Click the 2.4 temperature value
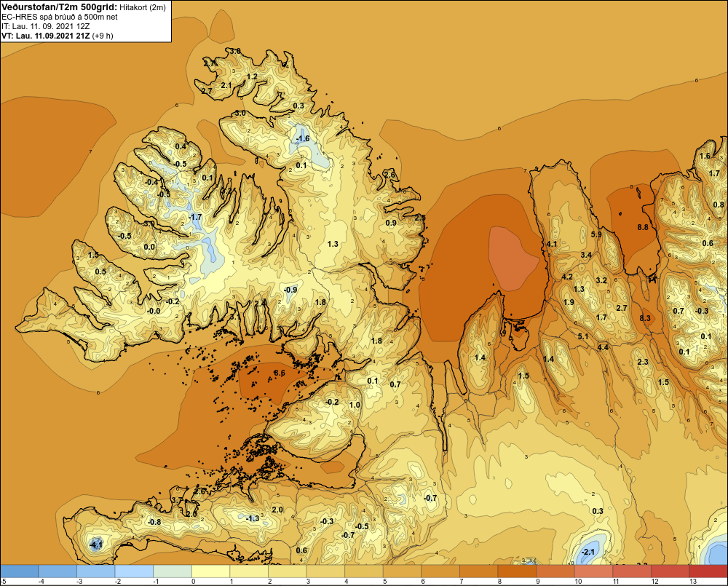Viewport: 728px width, 586px height. point(261,304)
